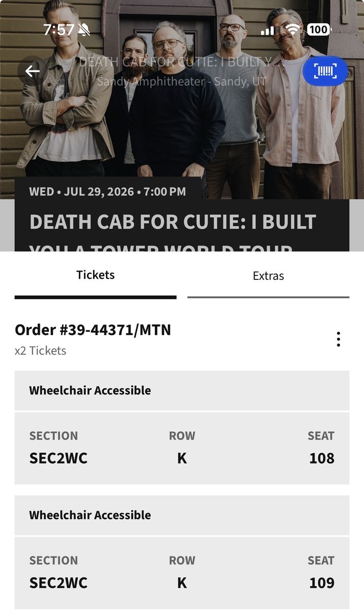Tap the battery level indicator
This screenshot has height=614, width=364.
[x=318, y=30]
